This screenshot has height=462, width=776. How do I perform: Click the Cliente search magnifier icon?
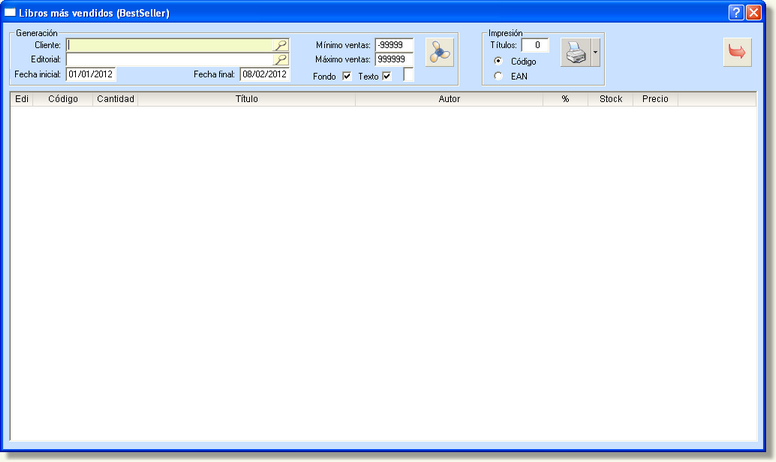281,45
